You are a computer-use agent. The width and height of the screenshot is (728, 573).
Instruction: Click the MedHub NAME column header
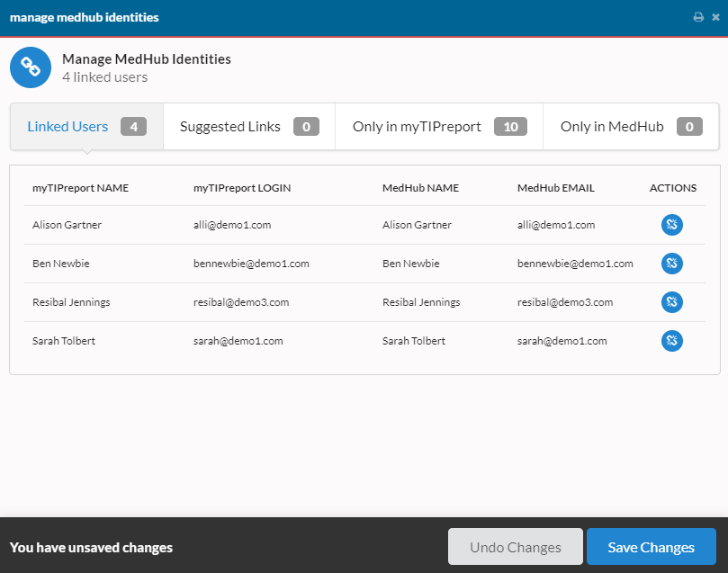coord(420,188)
